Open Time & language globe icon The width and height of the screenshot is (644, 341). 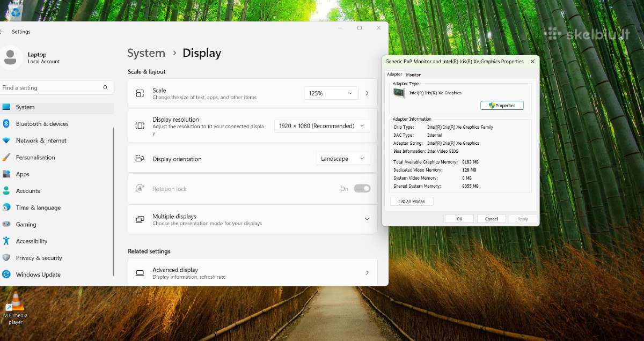pyautogui.click(x=6, y=207)
